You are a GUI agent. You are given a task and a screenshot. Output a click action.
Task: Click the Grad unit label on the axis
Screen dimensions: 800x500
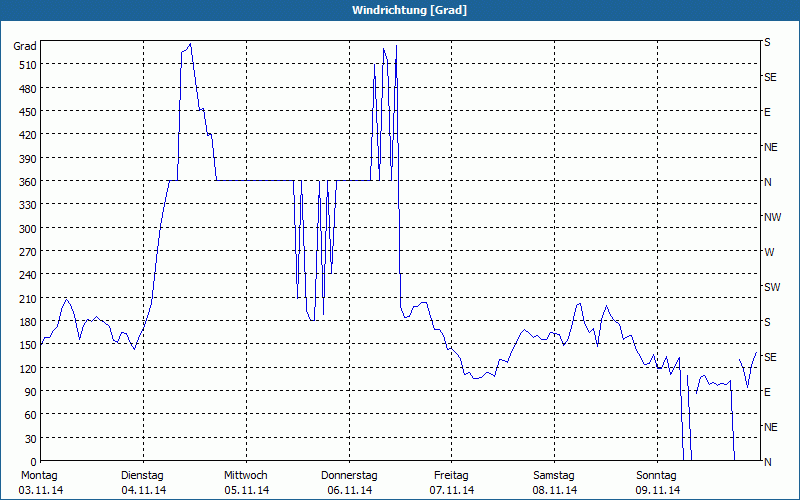25,46
